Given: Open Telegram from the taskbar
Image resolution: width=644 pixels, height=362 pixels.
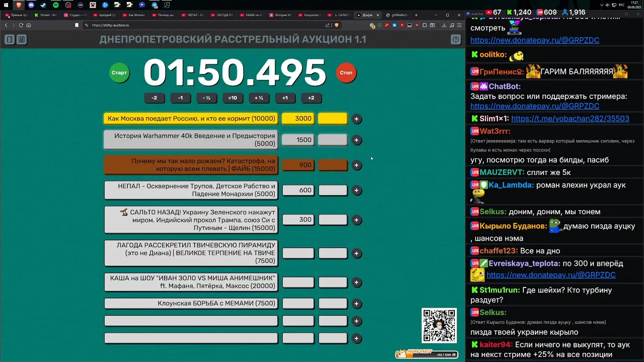Looking at the screenshot, I should point(154,5).
